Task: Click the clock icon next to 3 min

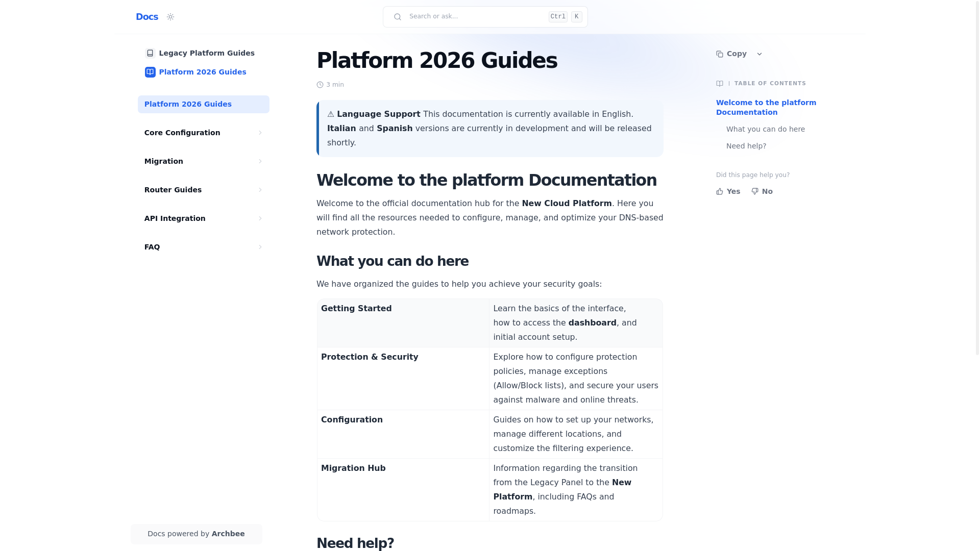Action: pos(320,85)
